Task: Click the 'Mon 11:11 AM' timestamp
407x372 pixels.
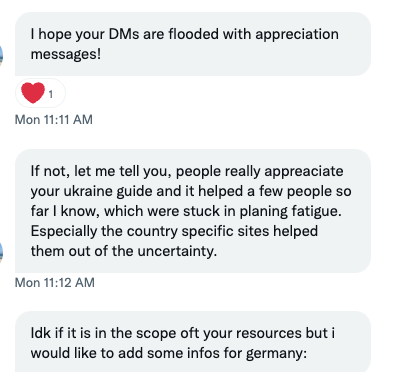Action: pos(54,120)
